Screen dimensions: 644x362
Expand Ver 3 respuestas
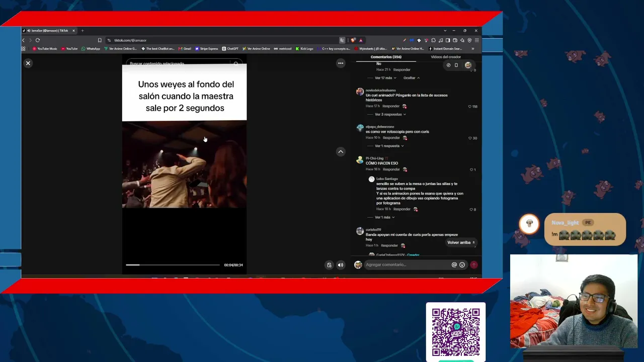[x=390, y=115]
